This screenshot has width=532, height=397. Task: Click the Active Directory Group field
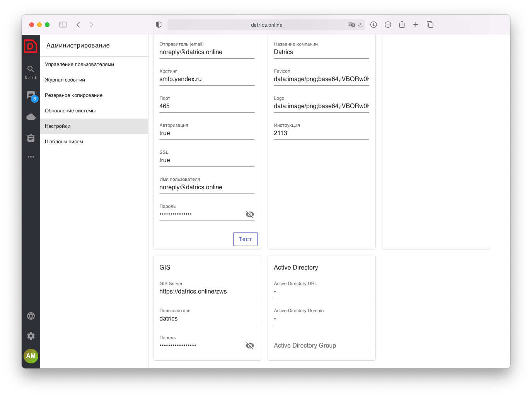pyautogui.click(x=321, y=346)
